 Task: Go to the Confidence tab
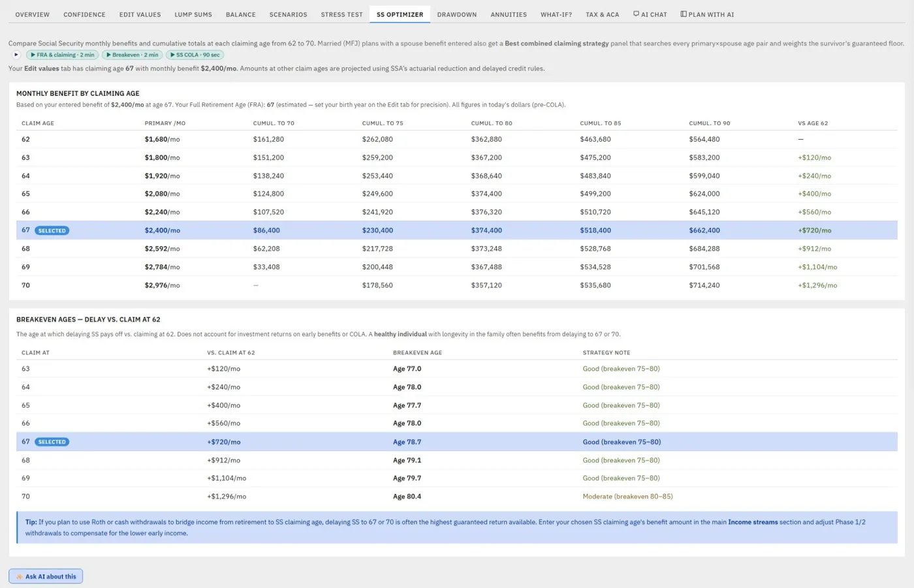(x=84, y=14)
